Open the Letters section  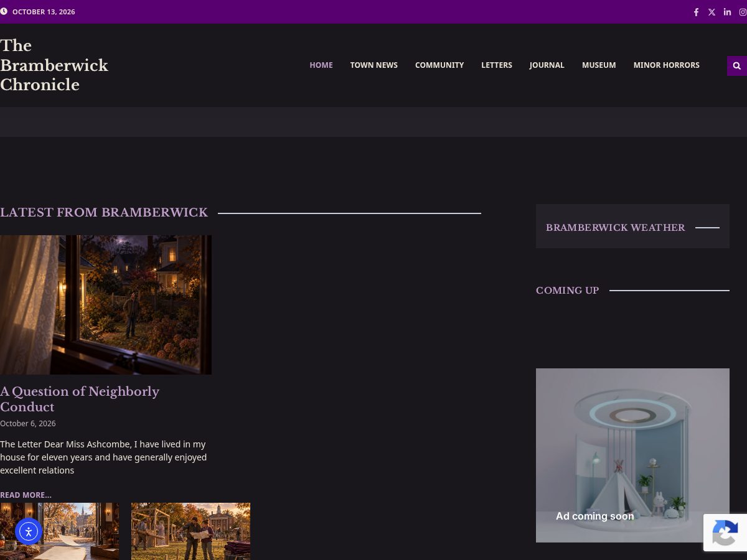[497, 65]
